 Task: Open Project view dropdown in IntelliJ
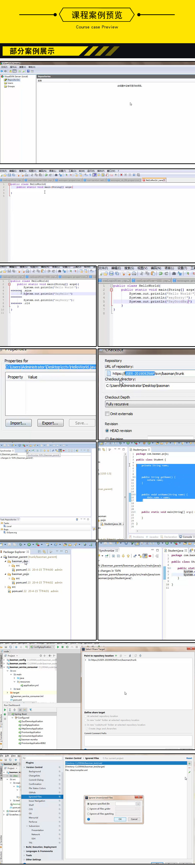11,655
